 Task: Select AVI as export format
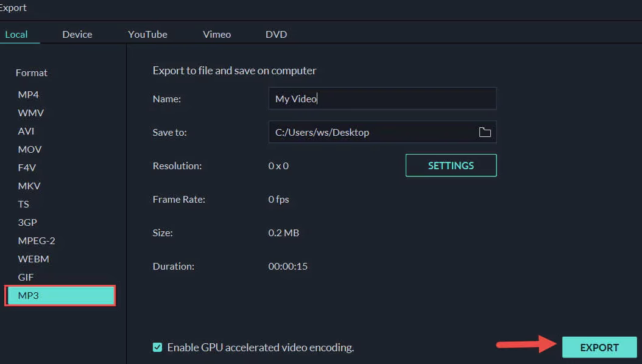[x=26, y=131]
